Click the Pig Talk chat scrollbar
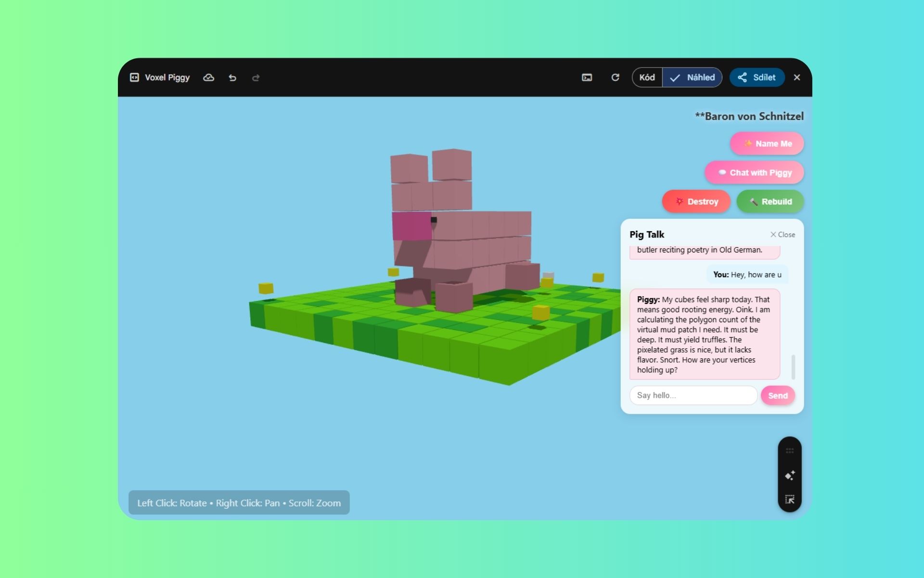Viewport: 924px width, 578px height. 793,367
